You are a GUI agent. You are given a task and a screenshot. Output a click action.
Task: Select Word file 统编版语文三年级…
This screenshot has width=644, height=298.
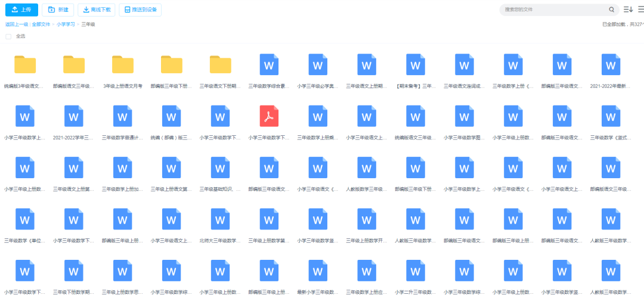416,116
